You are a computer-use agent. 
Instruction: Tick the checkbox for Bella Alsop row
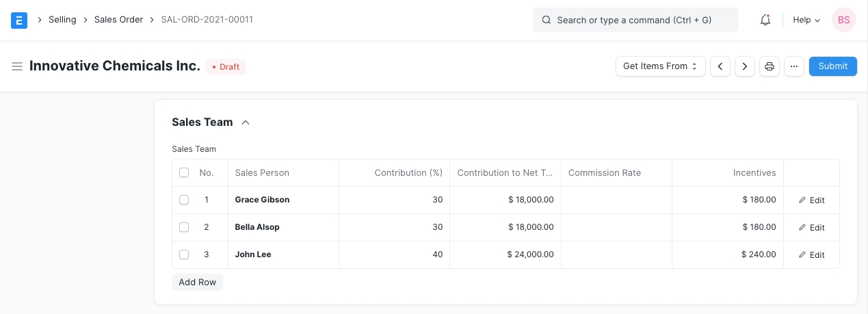(x=184, y=227)
